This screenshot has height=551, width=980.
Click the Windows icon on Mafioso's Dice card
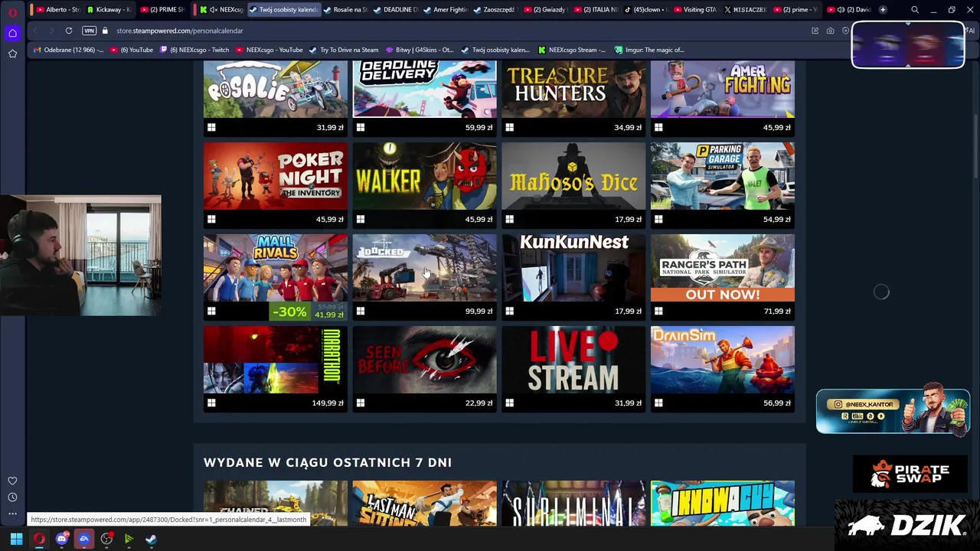point(509,220)
